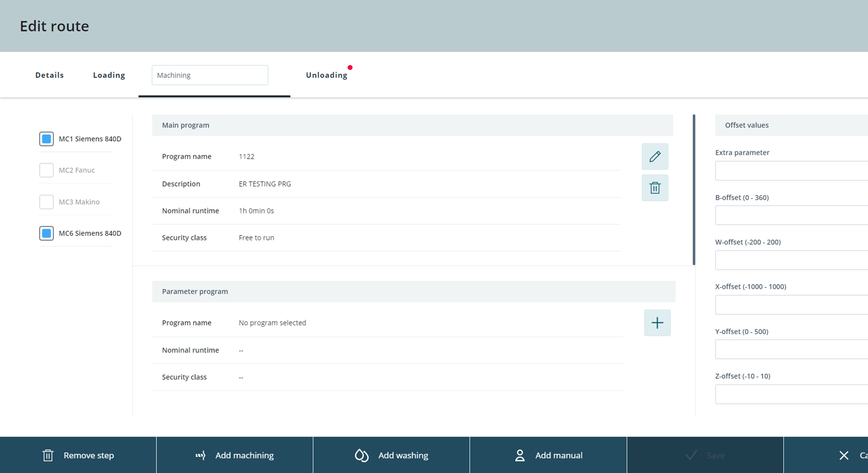Check the MC3 Makino checkbox
Image resolution: width=868 pixels, height=473 pixels.
pyautogui.click(x=46, y=202)
